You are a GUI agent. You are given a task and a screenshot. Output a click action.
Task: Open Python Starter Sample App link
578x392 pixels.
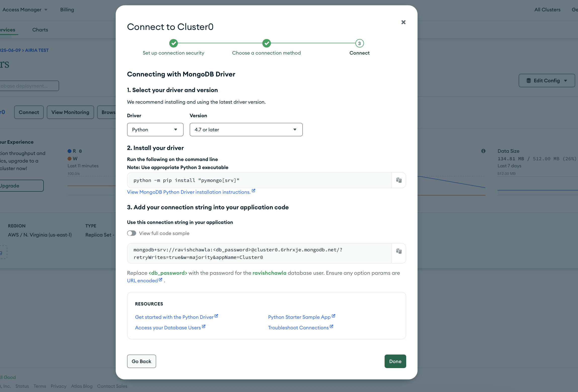[x=299, y=317]
